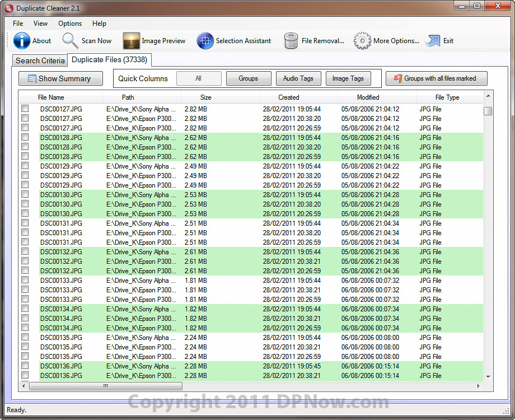Image resolution: width=515 pixels, height=420 pixels.
Task: Click the blue About info icon
Action: click(22, 41)
